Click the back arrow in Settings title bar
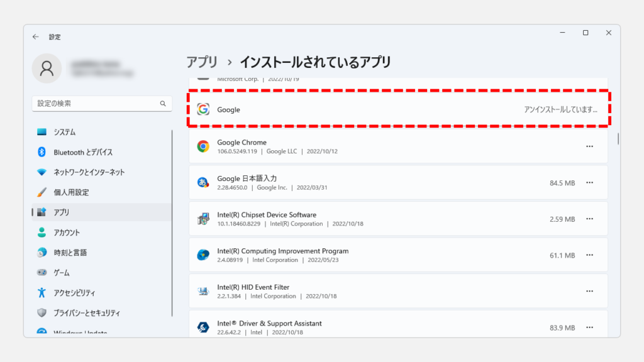The height and width of the screenshot is (362, 644). click(36, 37)
